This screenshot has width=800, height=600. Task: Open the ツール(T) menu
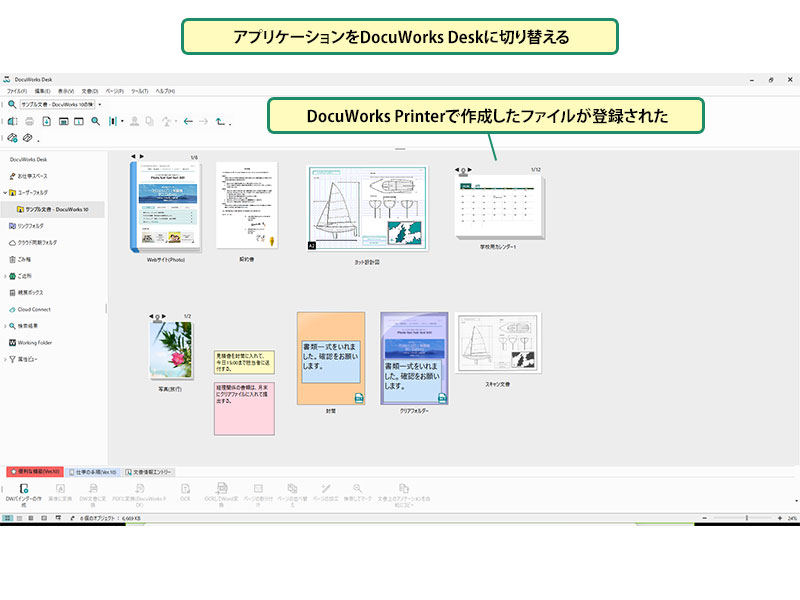coord(139,91)
